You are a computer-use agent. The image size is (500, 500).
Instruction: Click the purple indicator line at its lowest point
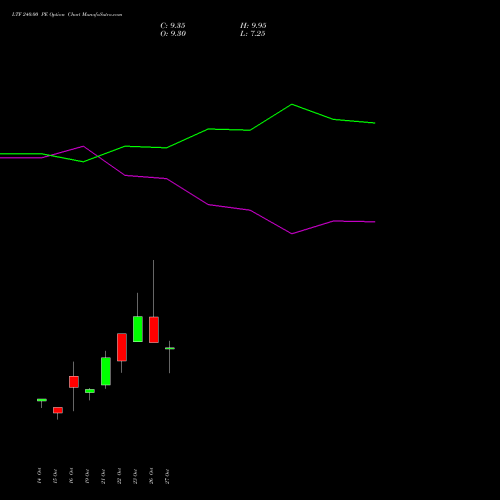[x=292, y=234]
